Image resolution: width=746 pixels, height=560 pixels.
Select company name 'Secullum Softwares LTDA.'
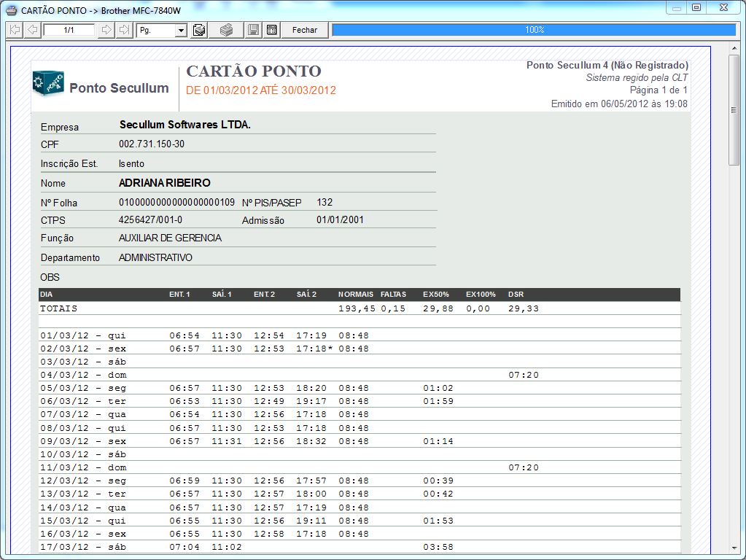click(185, 125)
